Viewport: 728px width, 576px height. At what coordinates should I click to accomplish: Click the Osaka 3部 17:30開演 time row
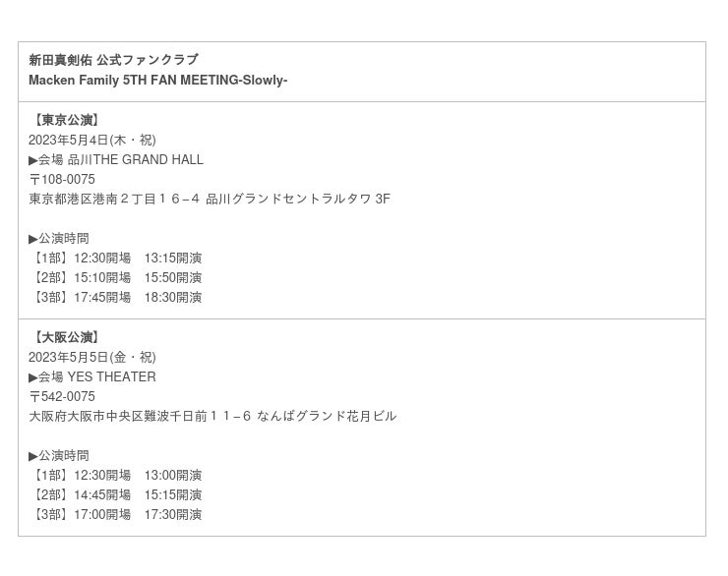[115, 514]
